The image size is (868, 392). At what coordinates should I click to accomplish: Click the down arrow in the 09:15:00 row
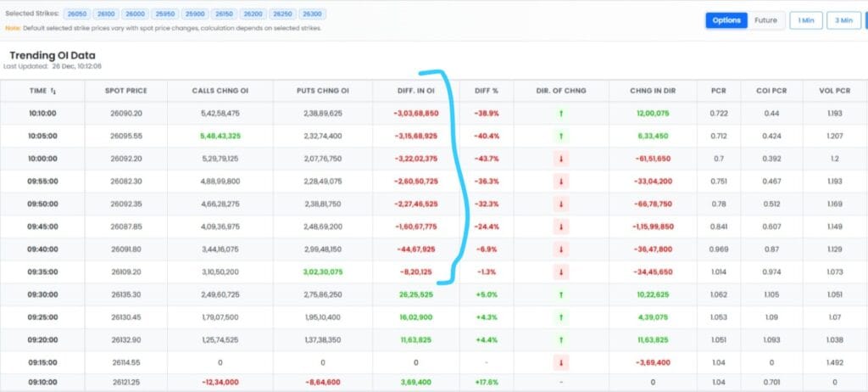560,363
